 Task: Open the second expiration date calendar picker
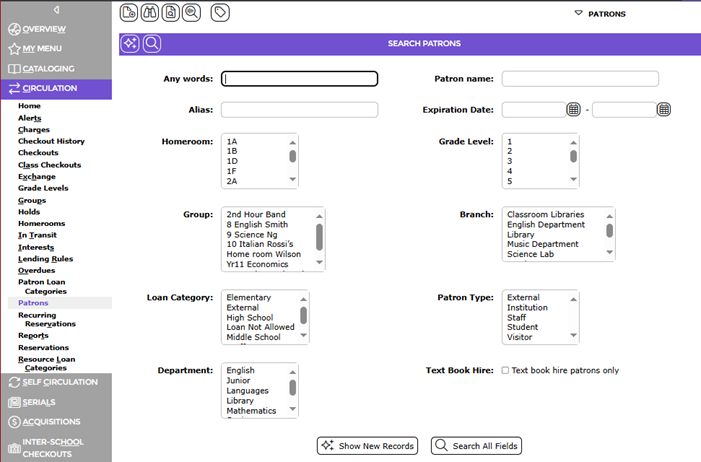[x=664, y=109]
